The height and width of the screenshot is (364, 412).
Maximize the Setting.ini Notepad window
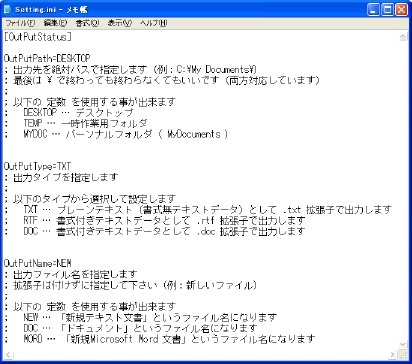coord(387,9)
